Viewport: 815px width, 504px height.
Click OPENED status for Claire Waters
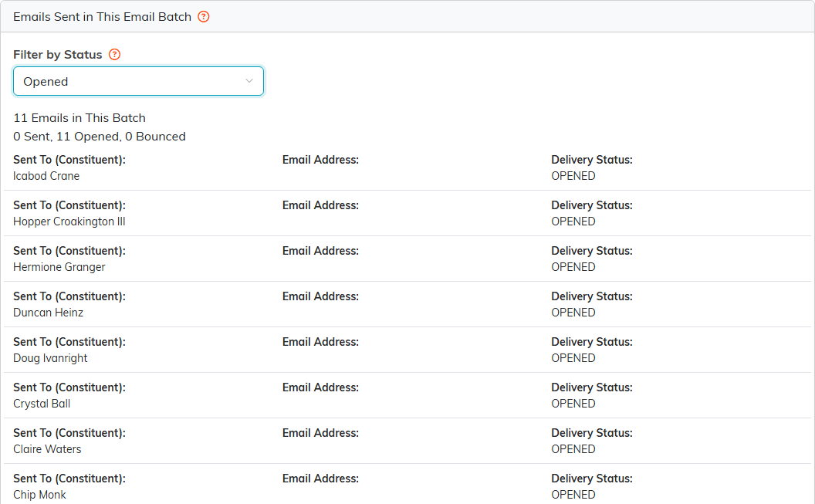pyautogui.click(x=573, y=449)
